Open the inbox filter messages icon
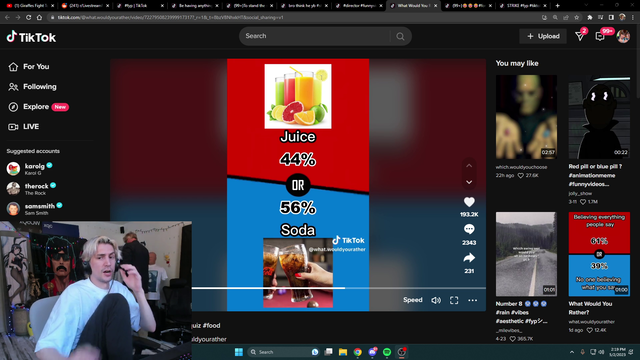 (x=580, y=36)
